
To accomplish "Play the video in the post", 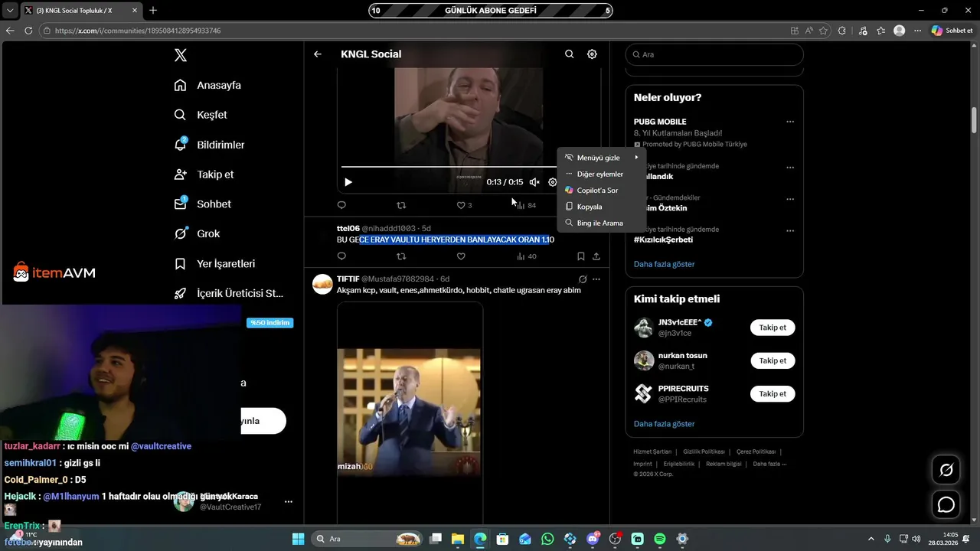I will pyautogui.click(x=348, y=182).
